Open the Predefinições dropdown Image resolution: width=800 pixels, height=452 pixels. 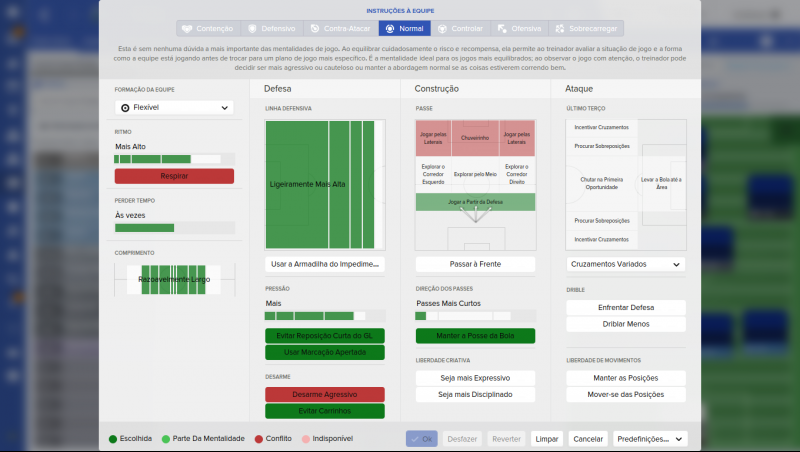click(651, 439)
